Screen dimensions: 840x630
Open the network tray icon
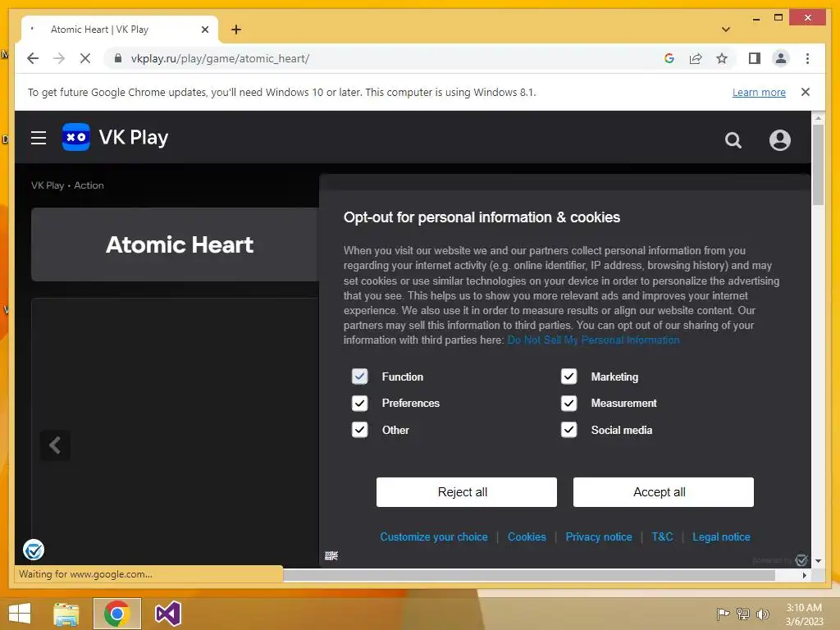(743, 614)
